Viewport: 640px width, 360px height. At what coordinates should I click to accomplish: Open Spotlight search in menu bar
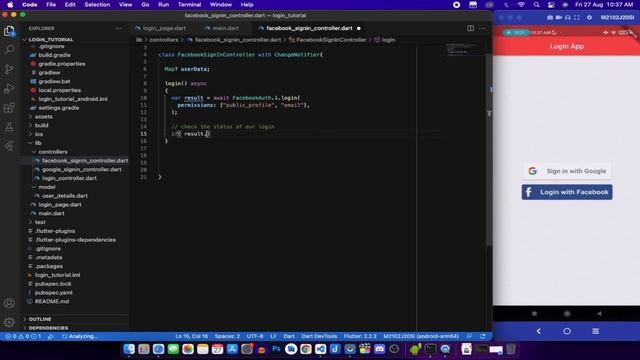[536, 5]
